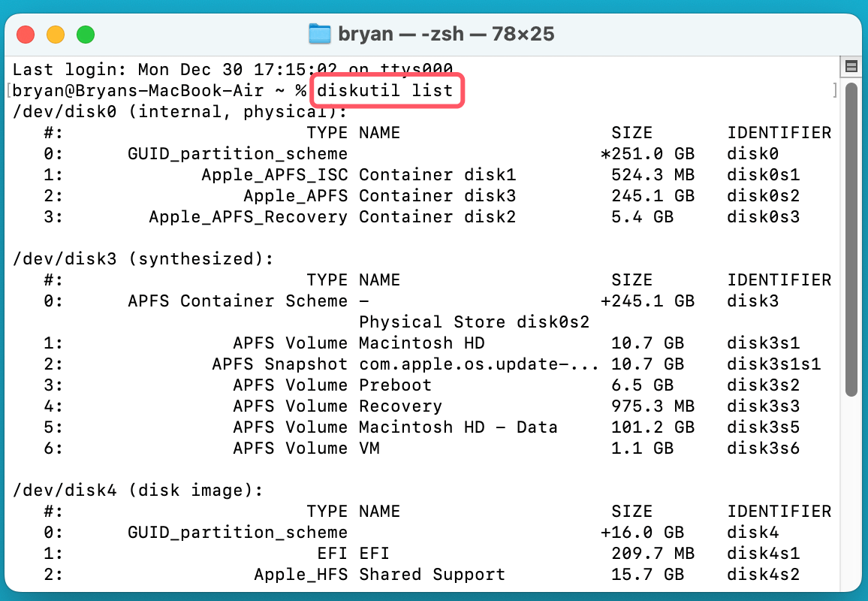
Task: Click the blue folder icon in the title bar
Action: (319, 33)
